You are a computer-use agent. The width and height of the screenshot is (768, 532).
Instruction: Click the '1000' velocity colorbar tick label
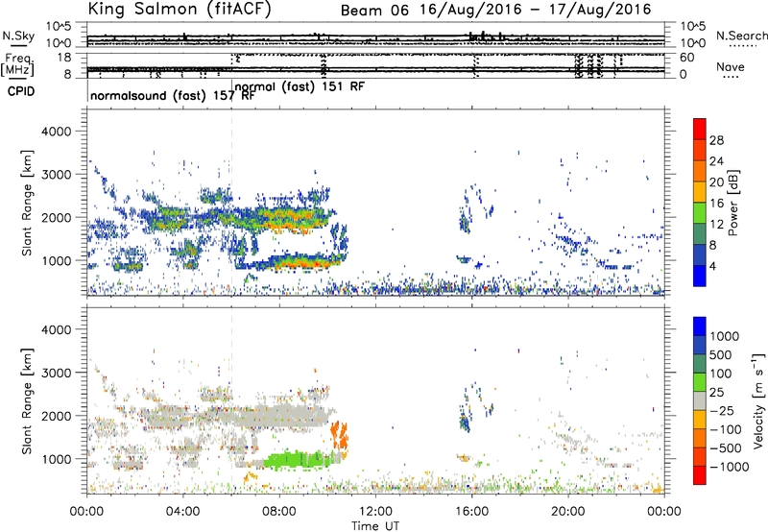tap(725, 336)
